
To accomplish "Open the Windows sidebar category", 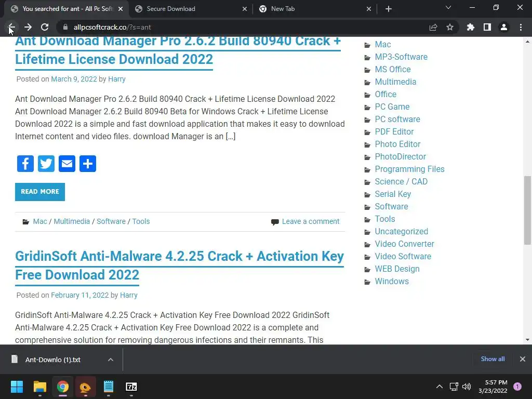I will pyautogui.click(x=392, y=281).
